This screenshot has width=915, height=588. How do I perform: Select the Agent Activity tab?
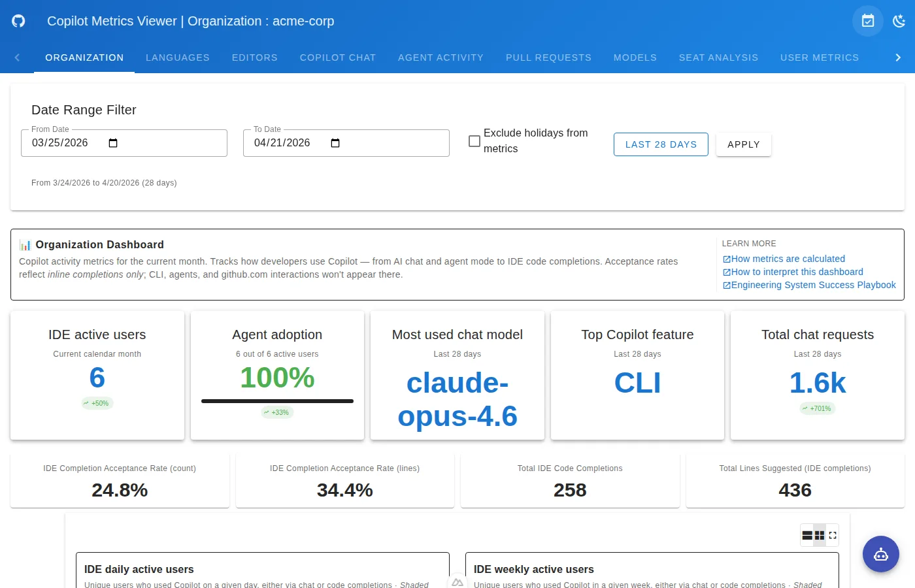(x=441, y=57)
